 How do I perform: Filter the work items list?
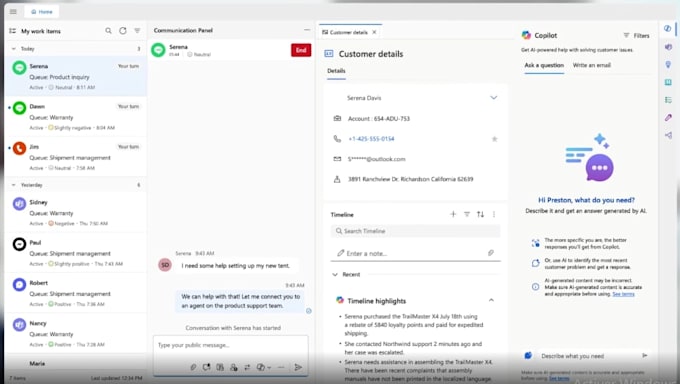tap(137, 31)
